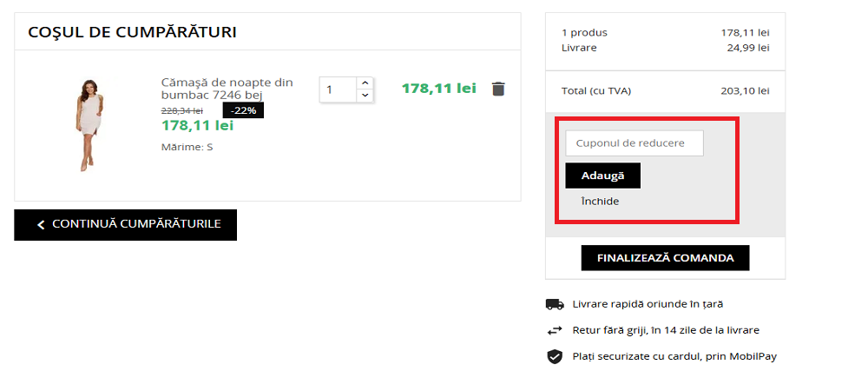Click the line price beside the trash icon
Viewport: 868px width, 391px height.
tap(439, 88)
